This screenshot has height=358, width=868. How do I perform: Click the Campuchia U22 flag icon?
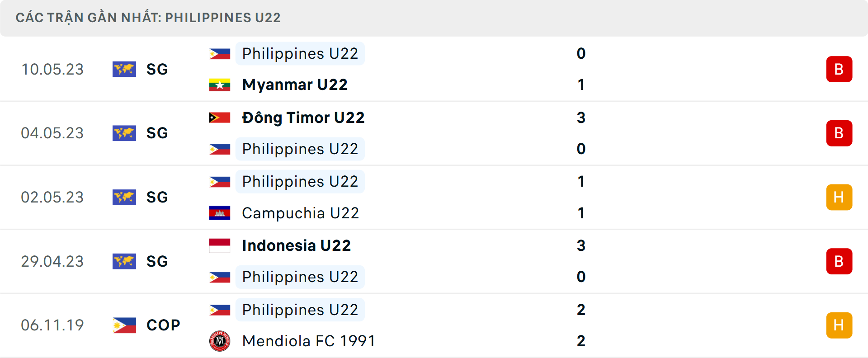pyautogui.click(x=220, y=213)
